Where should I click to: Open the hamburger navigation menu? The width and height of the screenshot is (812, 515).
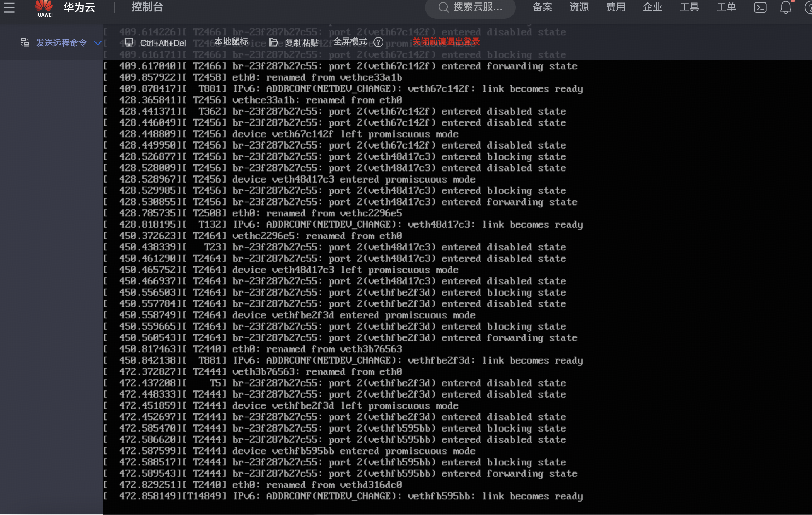9,7
